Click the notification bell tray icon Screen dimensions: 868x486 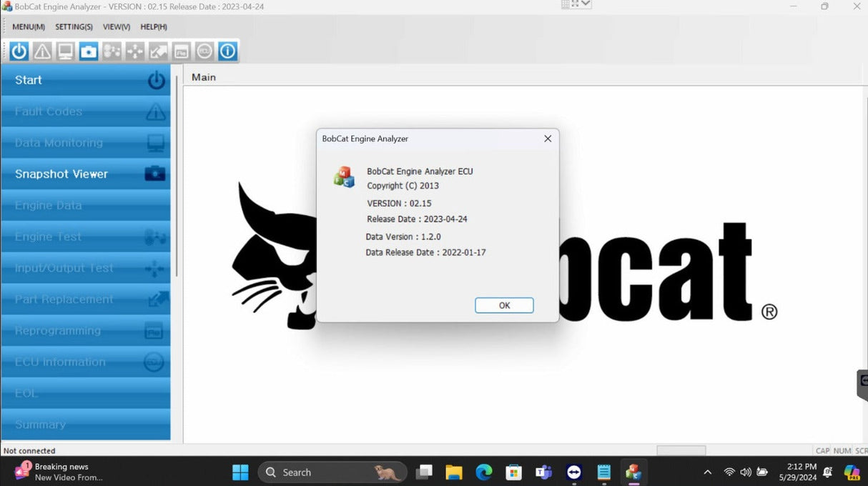click(x=828, y=472)
